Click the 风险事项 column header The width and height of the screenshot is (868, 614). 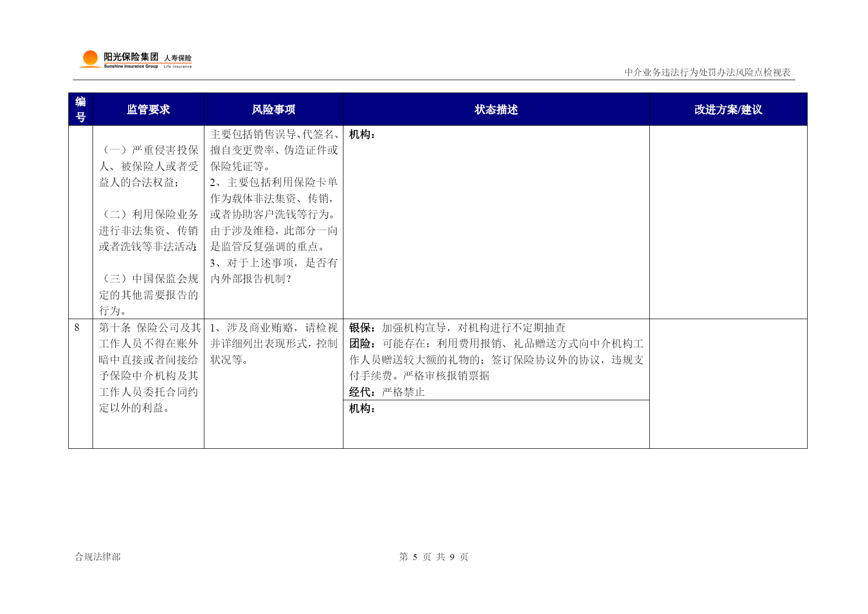click(x=274, y=109)
